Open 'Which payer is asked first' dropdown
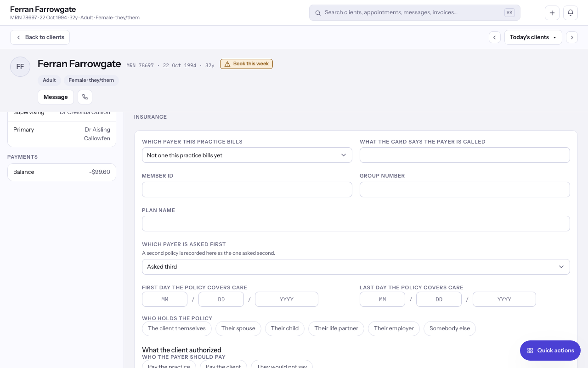 tap(356, 267)
